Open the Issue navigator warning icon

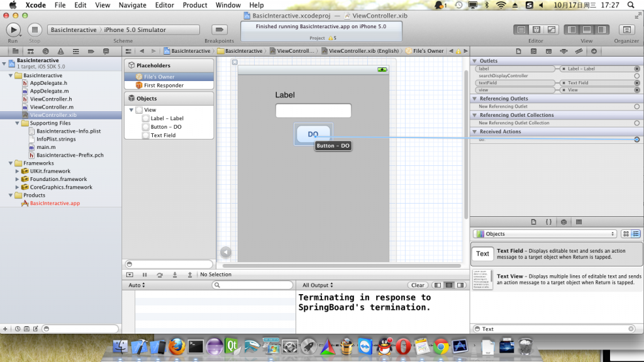61,52
